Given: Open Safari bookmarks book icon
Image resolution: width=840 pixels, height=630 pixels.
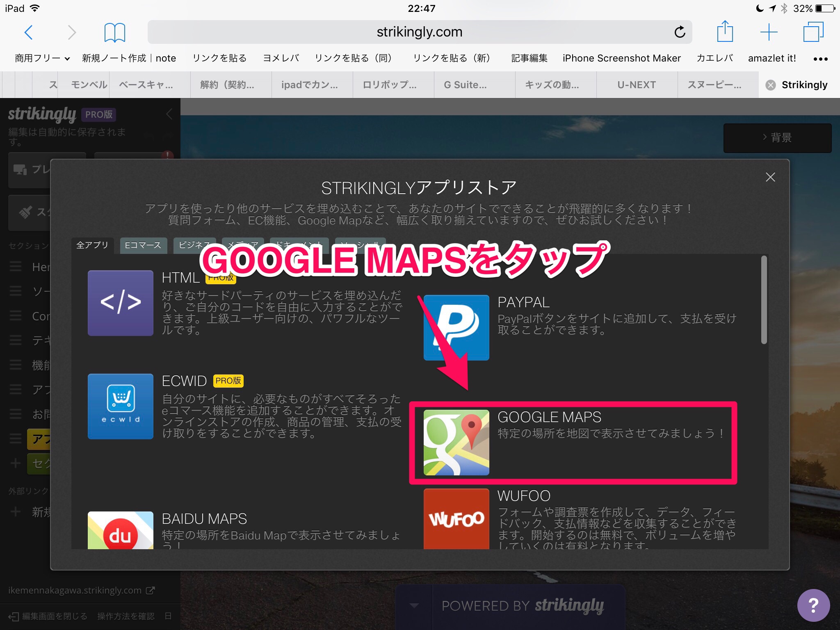Looking at the screenshot, I should pyautogui.click(x=114, y=32).
